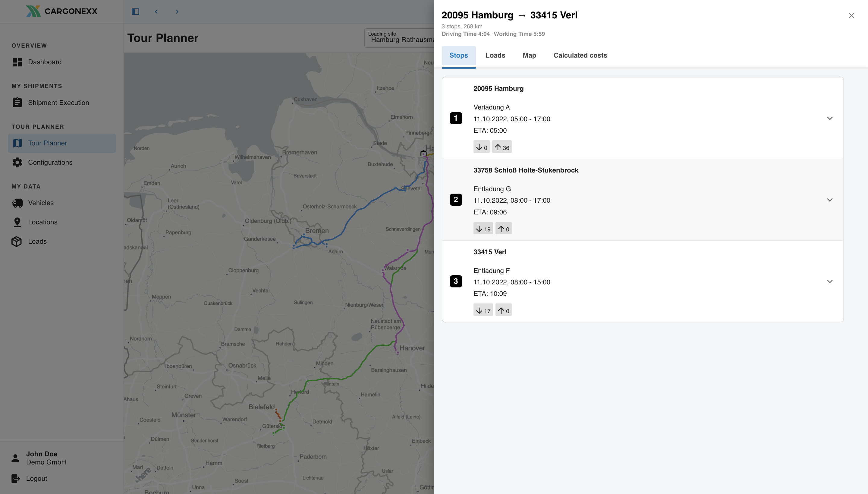868x494 pixels.
Task: Expand stop 3 Verl details
Action: click(x=829, y=282)
